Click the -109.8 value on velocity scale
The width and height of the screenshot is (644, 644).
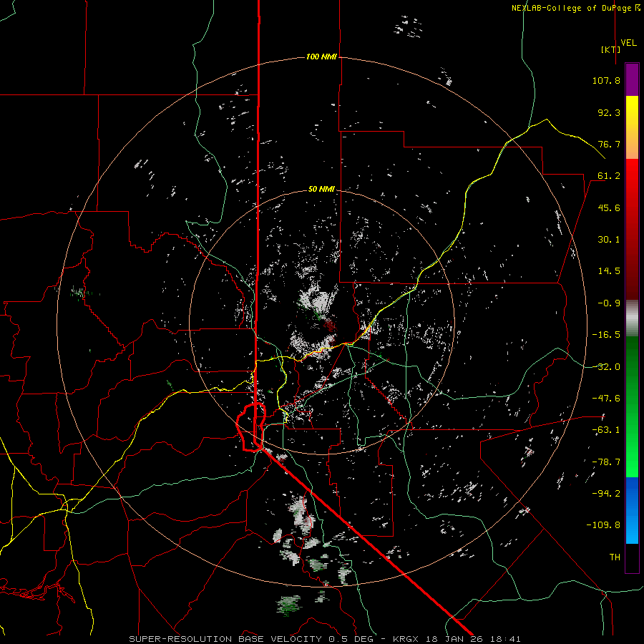(603, 525)
